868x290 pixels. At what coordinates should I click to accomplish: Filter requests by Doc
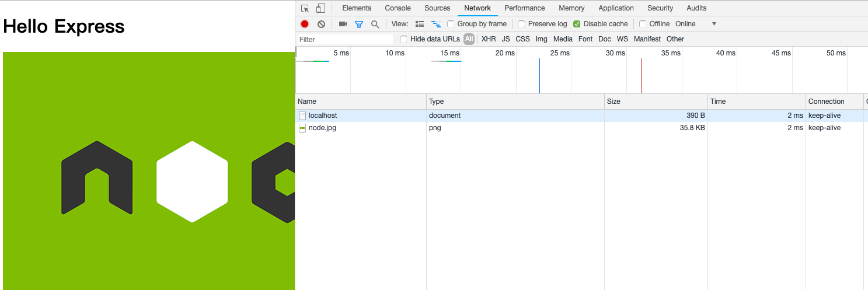coord(605,39)
